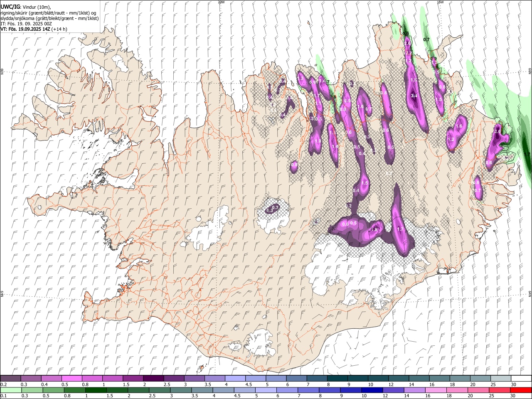Pick the deep blue lower swatch between 10 and 12
Screen dimensions: 532x399
[372, 390]
